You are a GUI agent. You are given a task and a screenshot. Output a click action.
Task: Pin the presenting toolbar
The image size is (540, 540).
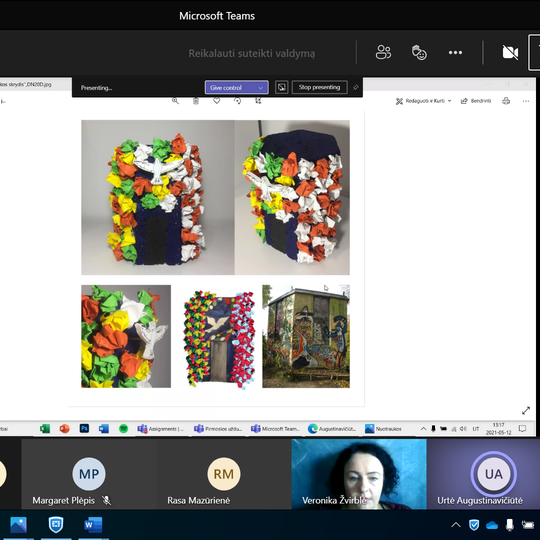pyautogui.click(x=356, y=88)
